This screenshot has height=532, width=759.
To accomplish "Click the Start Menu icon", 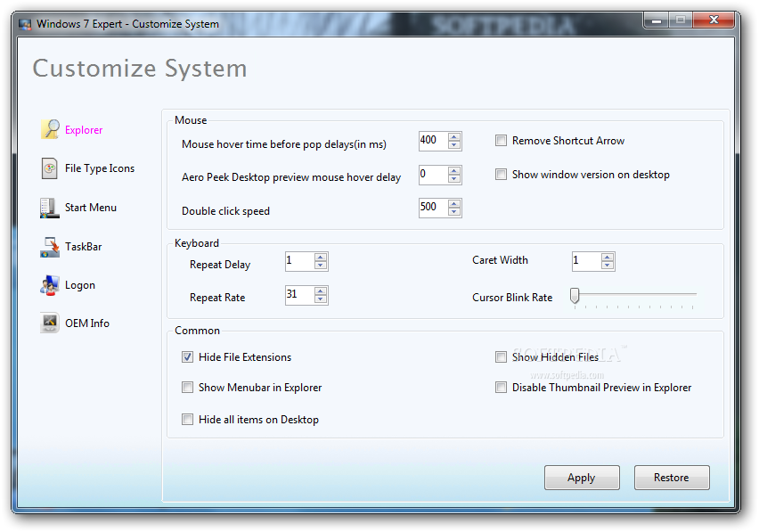I will pyautogui.click(x=49, y=208).
